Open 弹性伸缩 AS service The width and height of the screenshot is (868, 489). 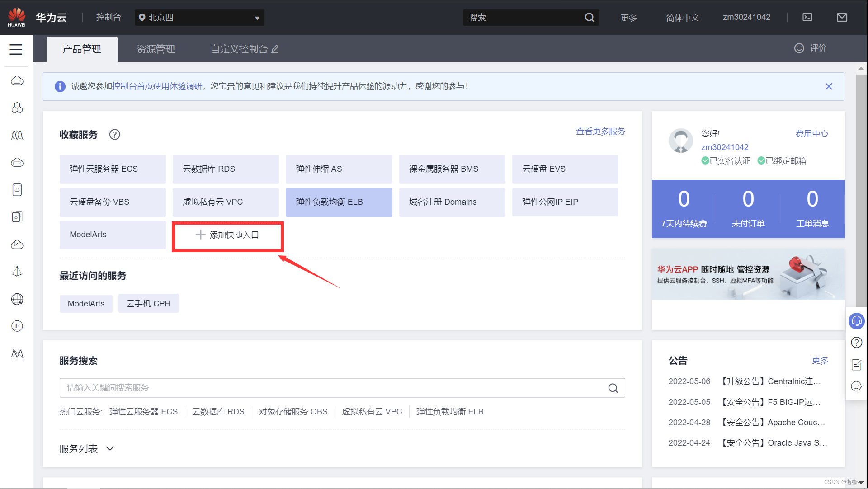pyautogui.click(x=339, y=169)
